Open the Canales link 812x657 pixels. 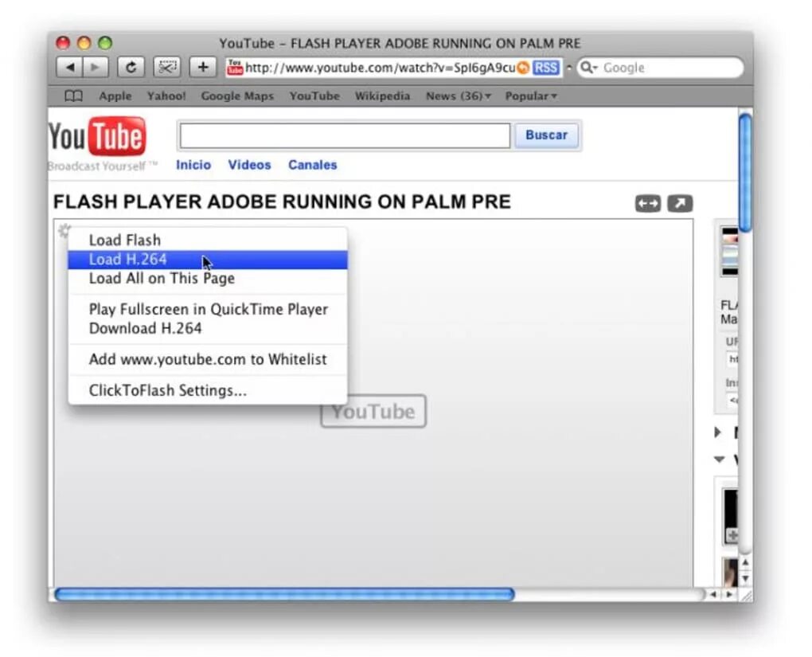[x=312, y=165]
